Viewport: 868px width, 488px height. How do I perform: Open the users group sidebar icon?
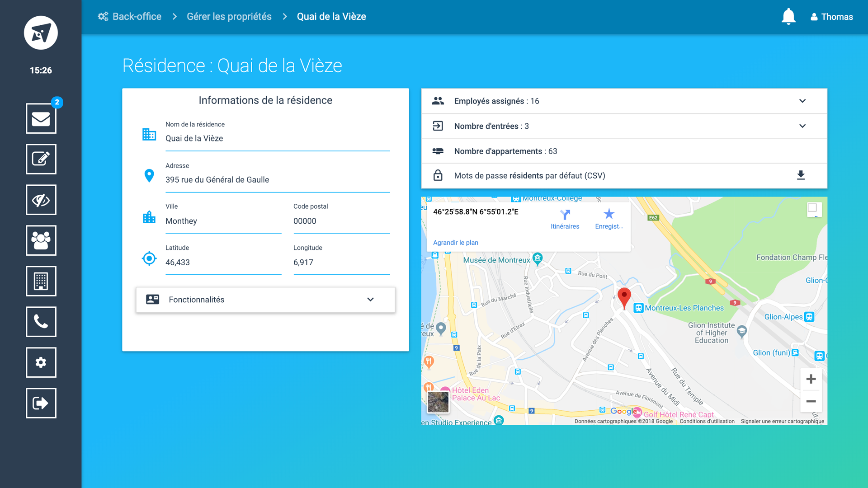pos(41,240)
